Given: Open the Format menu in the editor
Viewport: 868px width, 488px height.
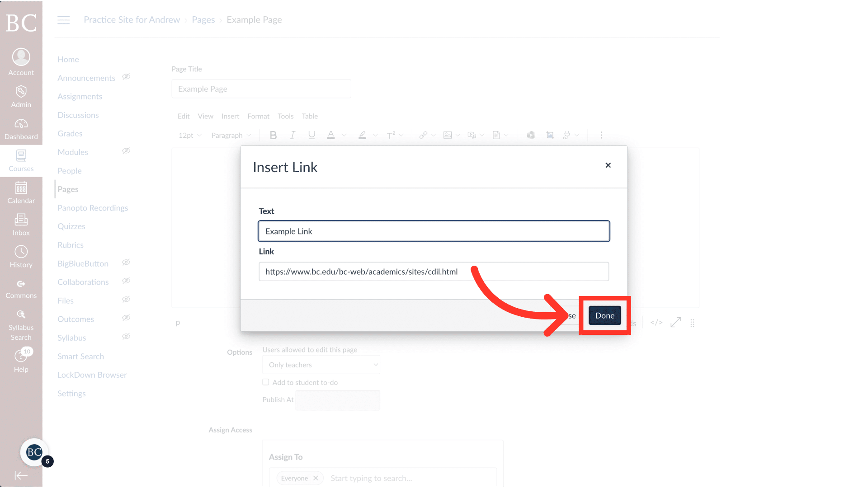Looking at the screenshot, I should pyautogui.click(x=258, y=116).
